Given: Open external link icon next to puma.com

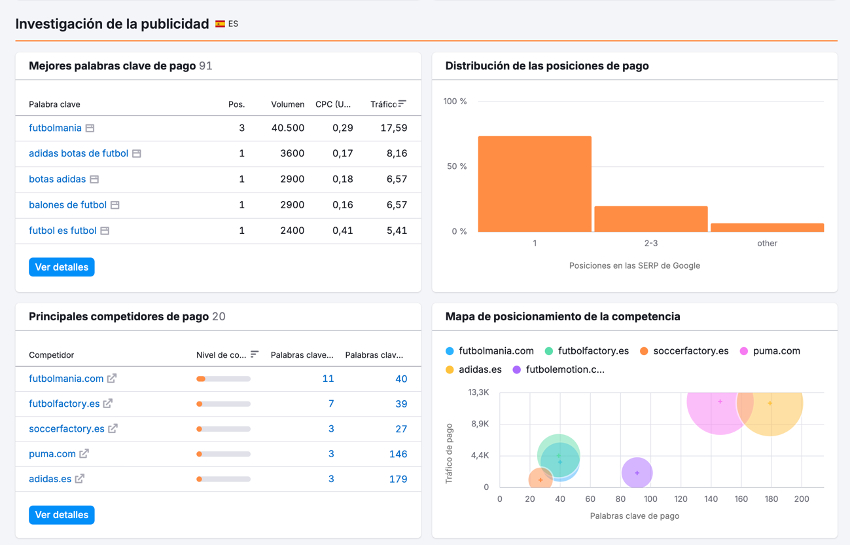Looking at the screenshot, I should pos(84,454).
